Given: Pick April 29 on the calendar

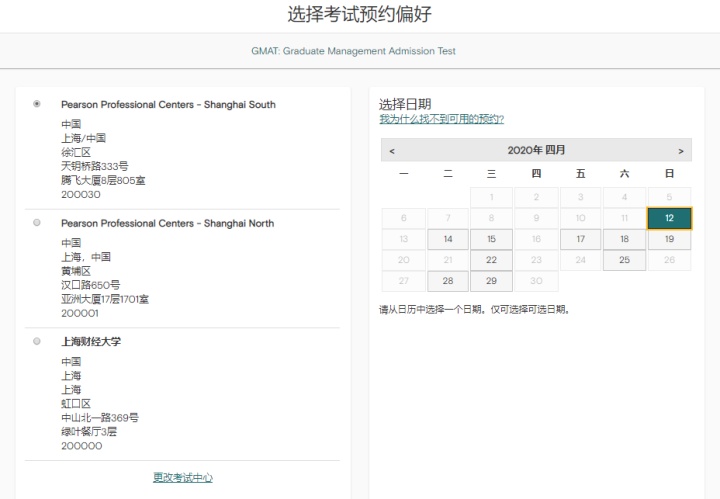Looking at the screenshot, I should pyautogui.click(x=492, y=281).
